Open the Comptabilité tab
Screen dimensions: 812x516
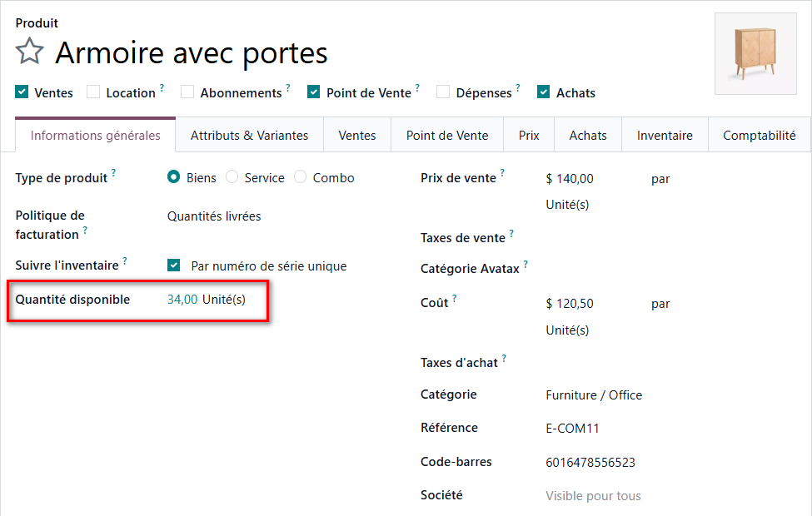coord(759,134)
